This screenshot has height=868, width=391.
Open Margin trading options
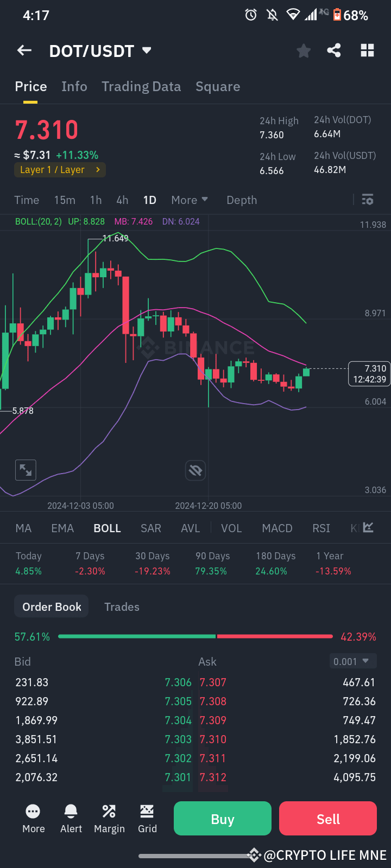pyautogui.click(x=109, y=818)
